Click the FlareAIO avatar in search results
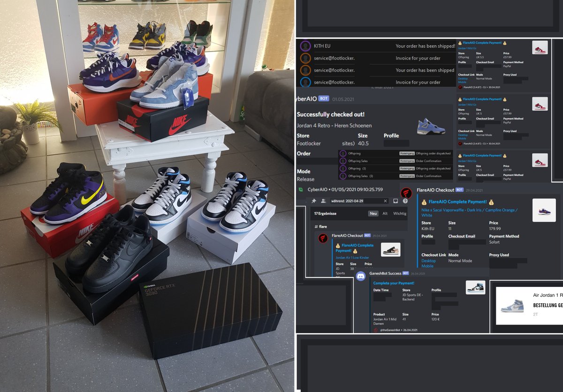 [x=323, y=239]
